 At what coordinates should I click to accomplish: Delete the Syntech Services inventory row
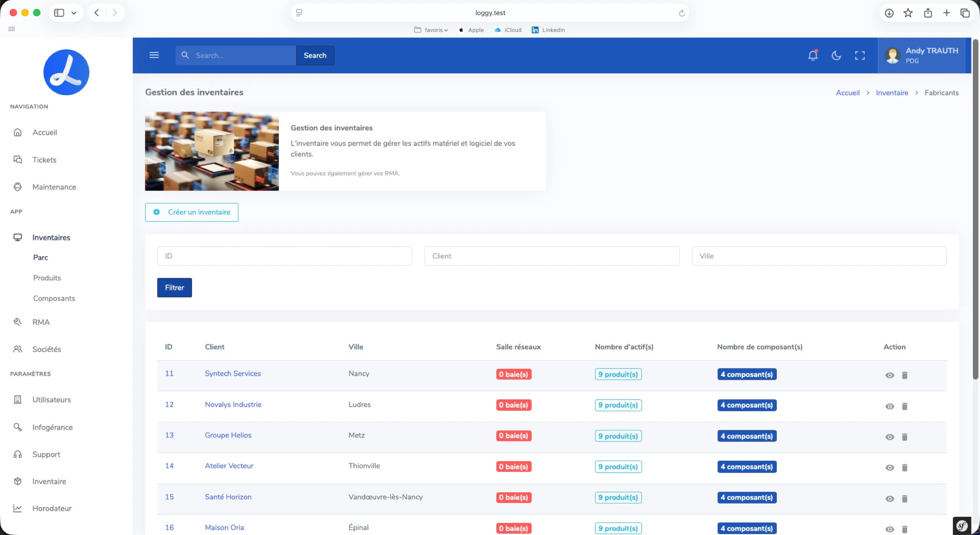[x=905, y=375]
